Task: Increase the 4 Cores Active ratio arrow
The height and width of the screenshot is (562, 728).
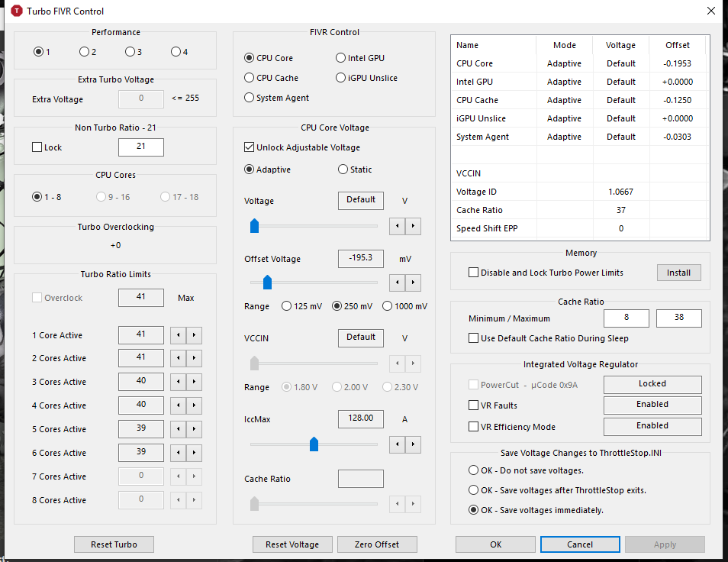Action: tap(194, 405)
